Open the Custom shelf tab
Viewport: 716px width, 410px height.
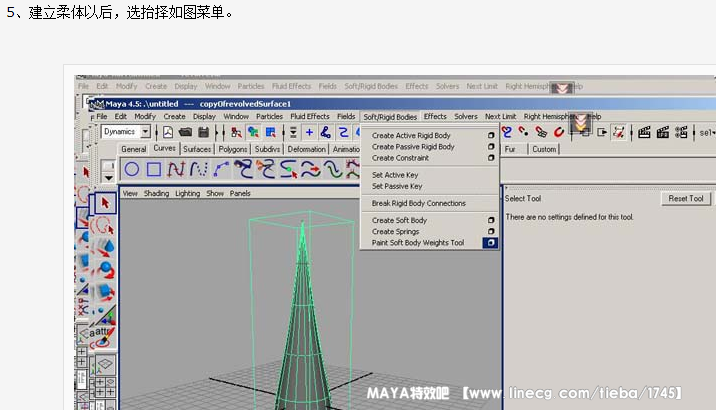pyautogui.click(x=544, y=149)
